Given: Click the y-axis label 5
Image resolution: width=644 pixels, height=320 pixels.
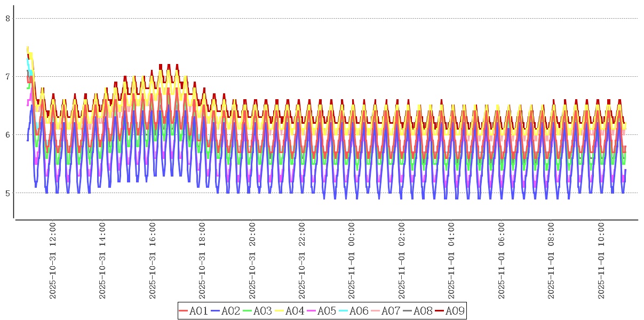Looking at the screenshot, I should pos(7,193).
